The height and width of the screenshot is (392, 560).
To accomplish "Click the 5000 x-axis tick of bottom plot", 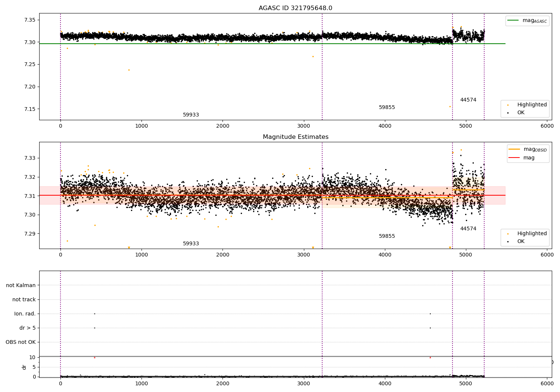I will click(466, 383).
